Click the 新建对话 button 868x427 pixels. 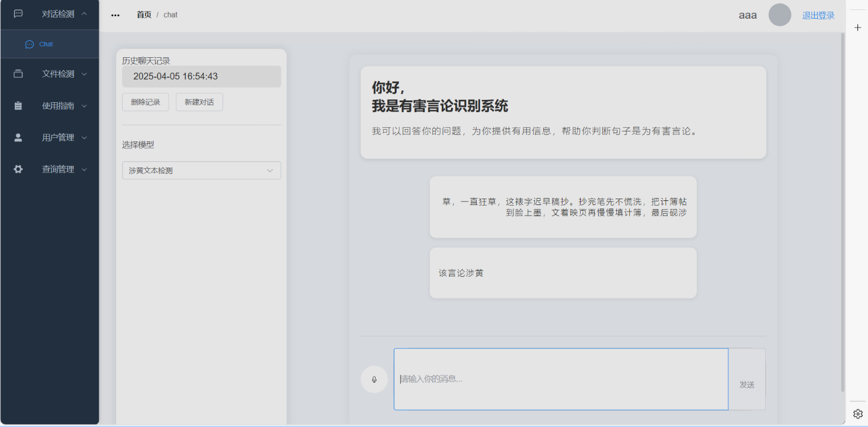tap(199, 102)
